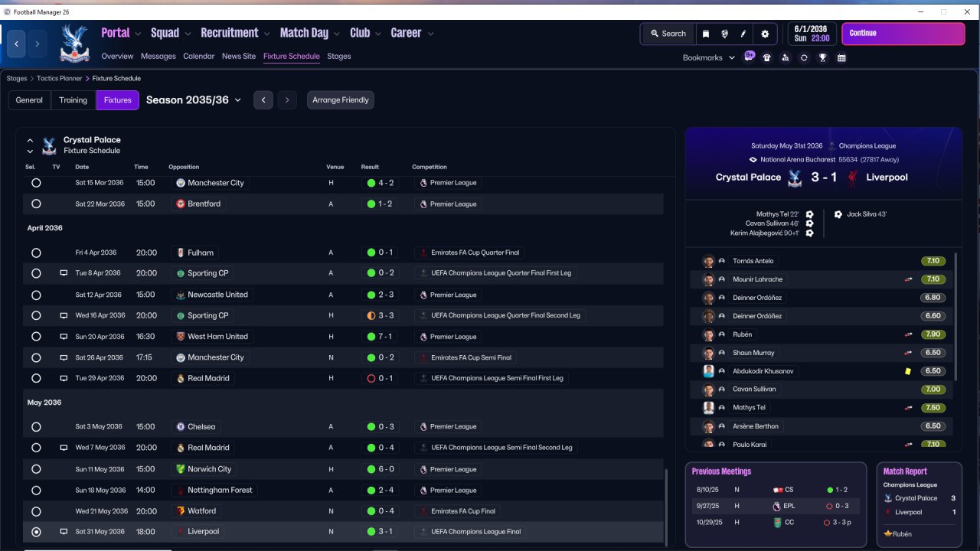
Task: Select the Nottingham Forest fixture radio button
Action: (x=36, y=491)
